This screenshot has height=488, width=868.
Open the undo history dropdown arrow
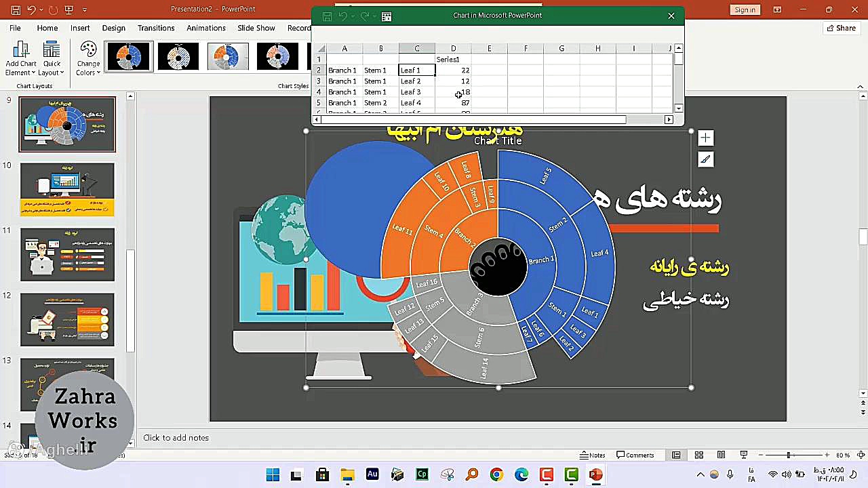pos(41,9)
